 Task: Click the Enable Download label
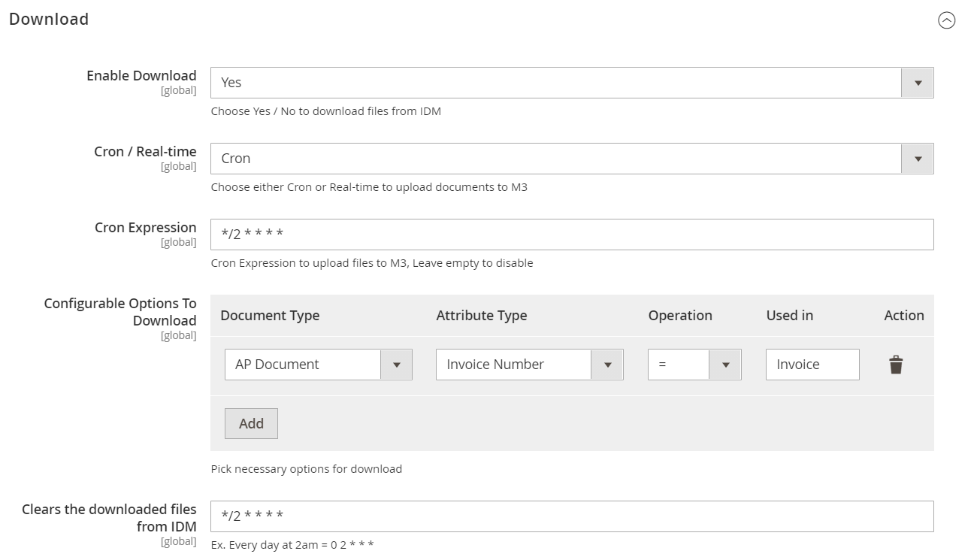pos(141,76)
